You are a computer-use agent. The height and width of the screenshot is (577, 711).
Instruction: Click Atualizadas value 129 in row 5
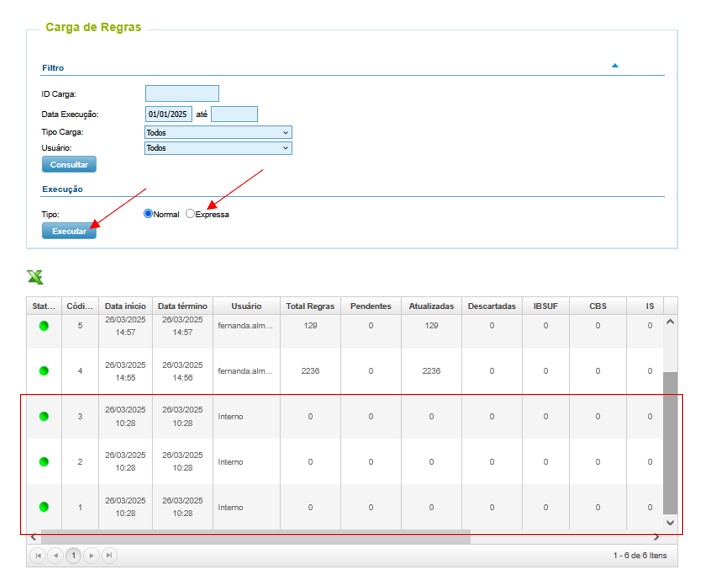(431, 326)
